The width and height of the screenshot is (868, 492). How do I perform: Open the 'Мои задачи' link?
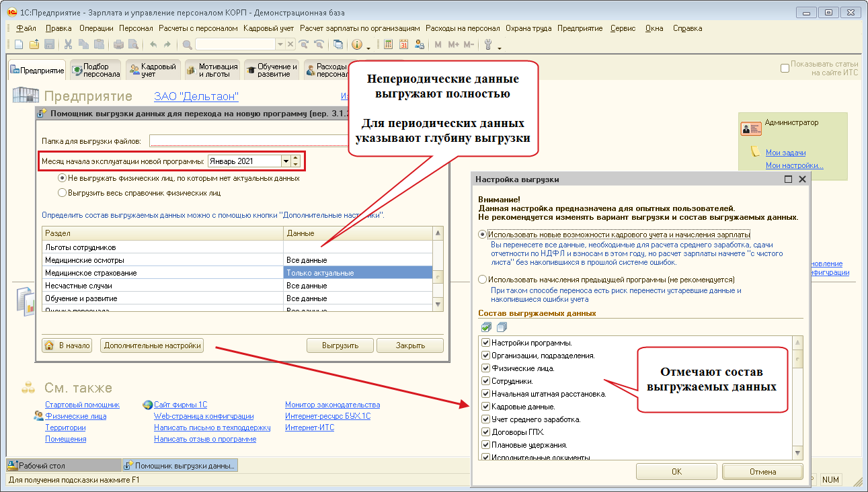(785, 153)
